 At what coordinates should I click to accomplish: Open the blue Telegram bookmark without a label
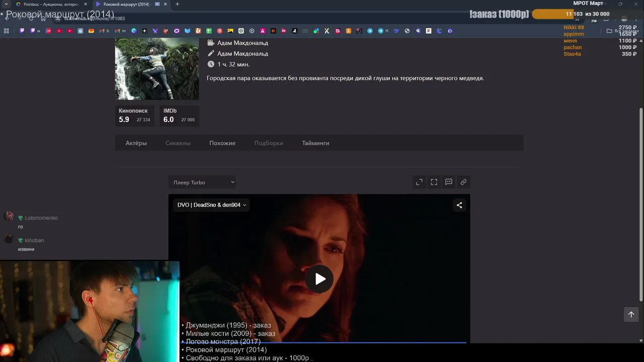tap(370, 31)
